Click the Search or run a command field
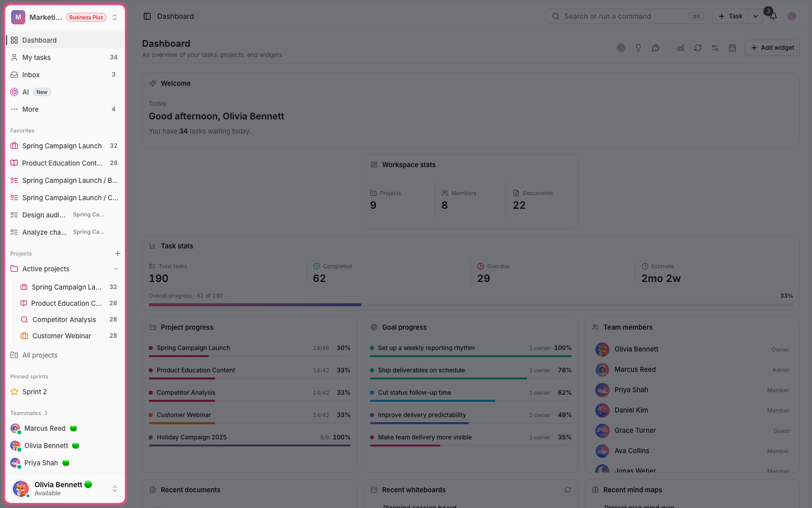Image resolution: width=812 pixels, height=508 pixels. tap(627, 16)
